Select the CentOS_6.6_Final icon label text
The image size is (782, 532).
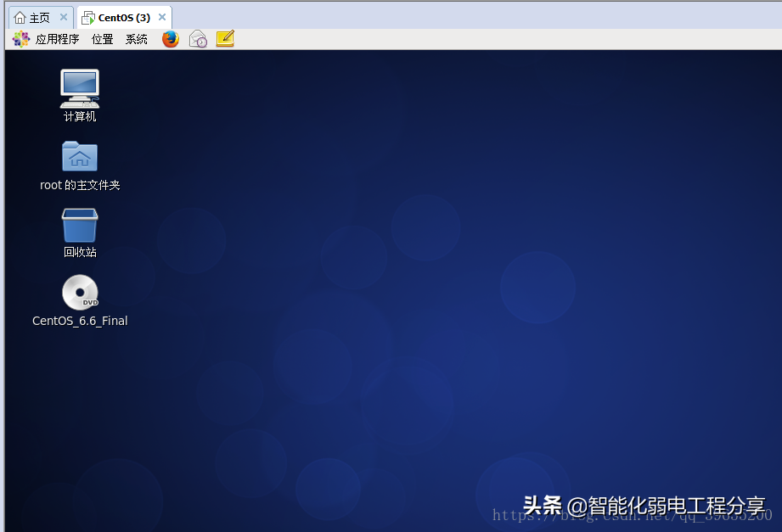(x=79, y=321)
